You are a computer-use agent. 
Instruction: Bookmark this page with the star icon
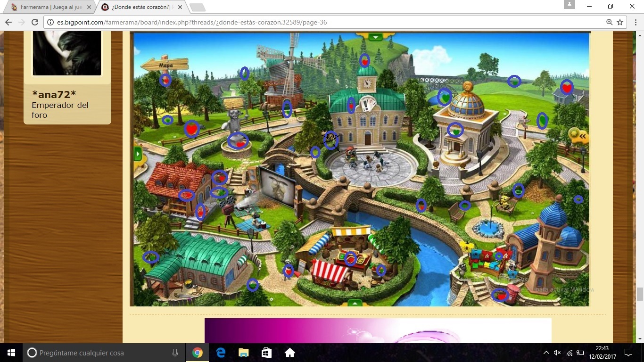[x=620, y=22]
